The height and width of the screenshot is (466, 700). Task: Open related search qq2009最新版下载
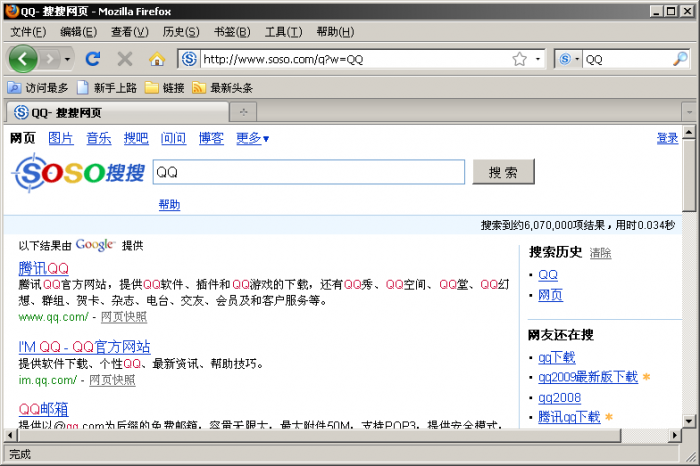[588, 377]
